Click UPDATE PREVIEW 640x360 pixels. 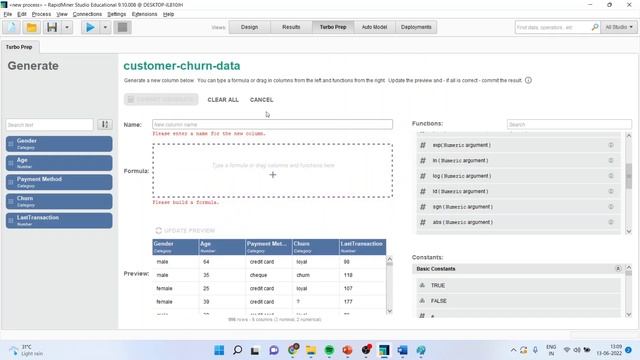185,231
